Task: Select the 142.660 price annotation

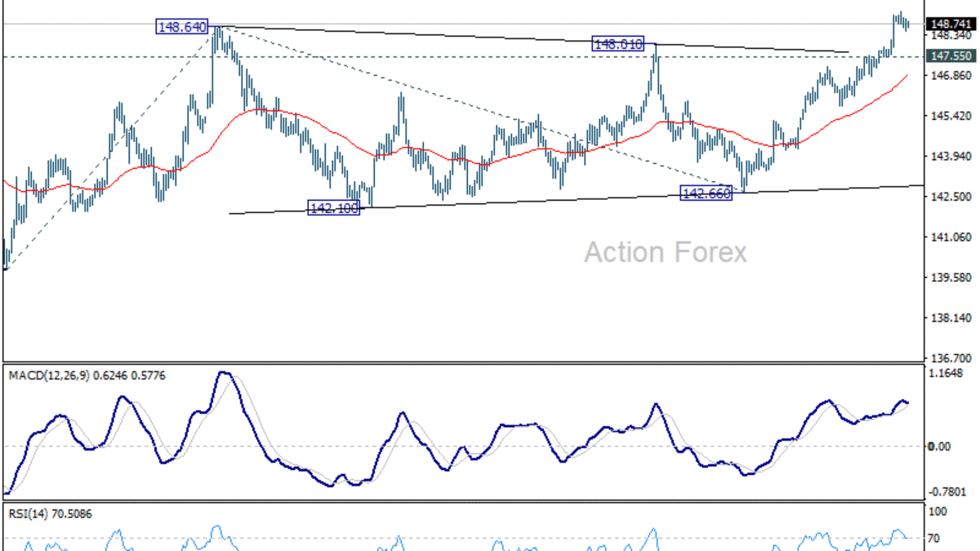Action: (x=706, y=192)
